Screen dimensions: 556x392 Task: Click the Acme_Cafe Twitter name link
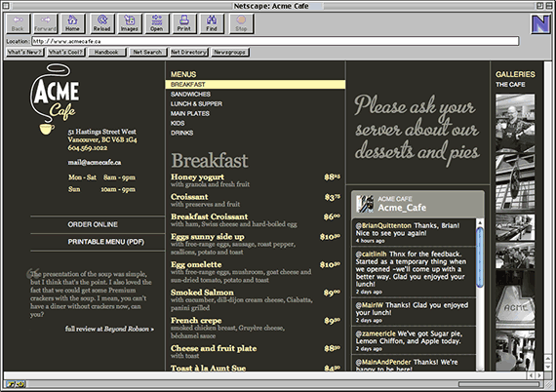(402, 208)
